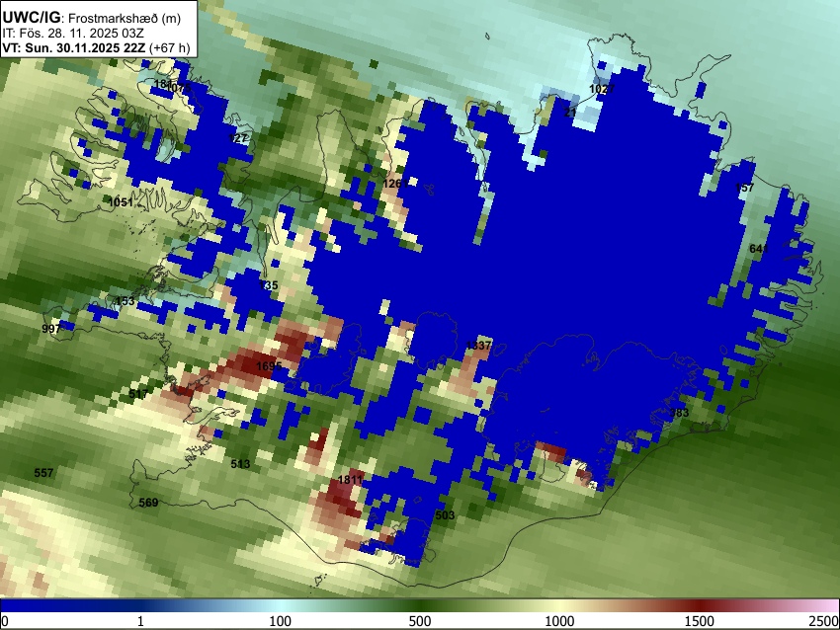Screen dimensions: 840x630
Task: Click the map value '569'
Action: coord(148,503)
